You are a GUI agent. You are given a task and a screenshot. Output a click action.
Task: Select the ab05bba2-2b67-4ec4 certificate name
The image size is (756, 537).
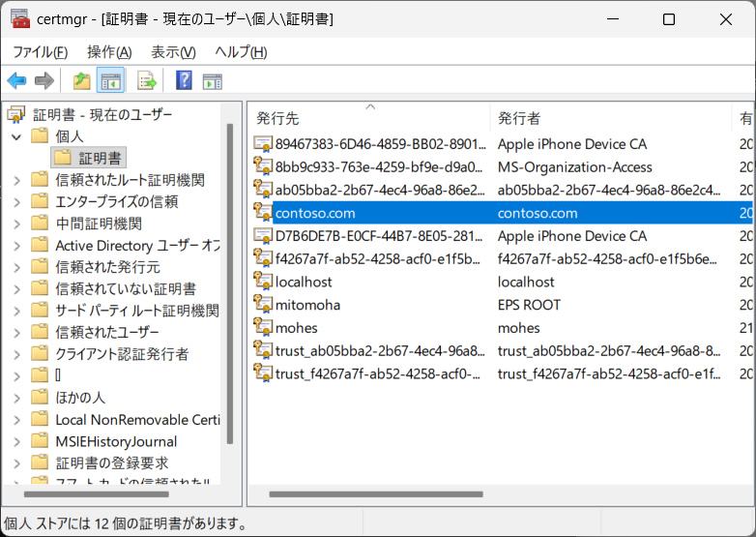380,190
